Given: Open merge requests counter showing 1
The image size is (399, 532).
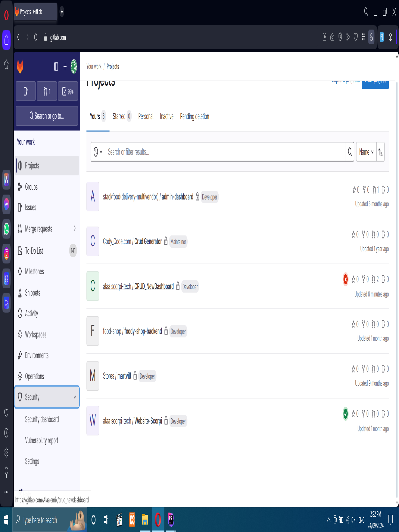Looking at the screenshot, I should [47, 91].
